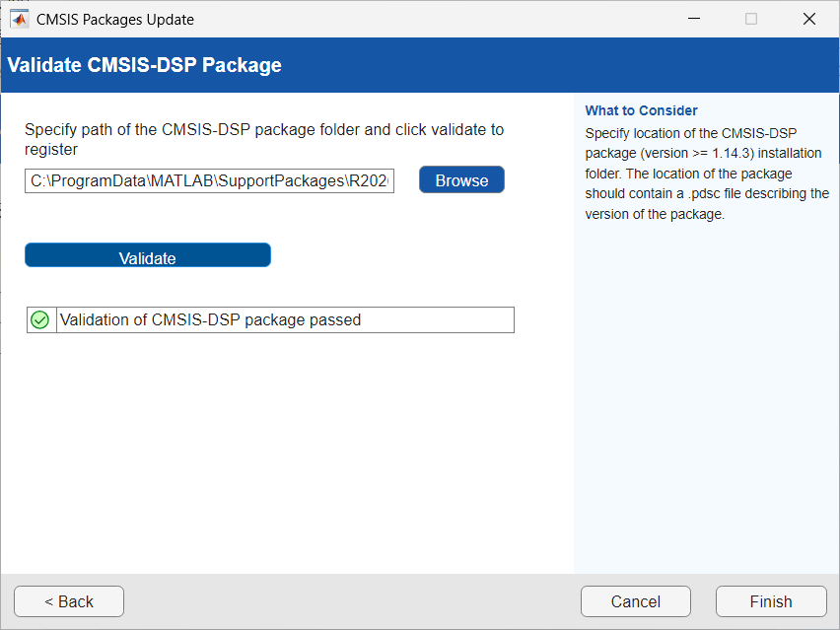
Task: Click the 'What to Consider' heading
Action: (x=641, y=110)
